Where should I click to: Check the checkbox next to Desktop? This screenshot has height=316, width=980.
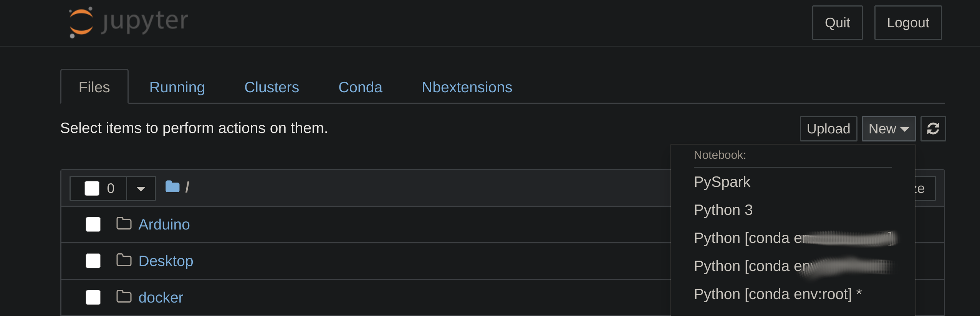(x=93, y=261)
